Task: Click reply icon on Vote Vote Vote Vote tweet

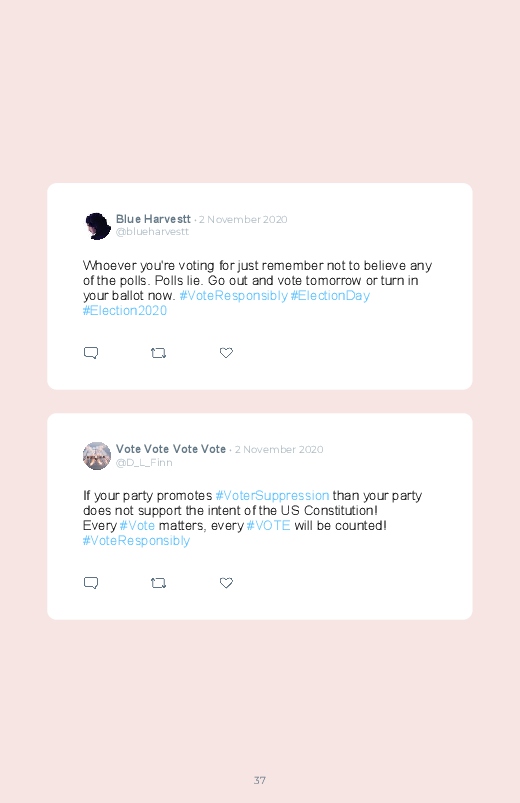Action: click(91, 583)
